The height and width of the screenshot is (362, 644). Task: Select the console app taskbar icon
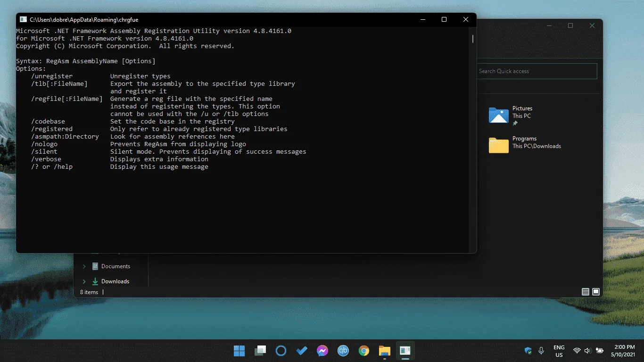tap(405, 351)
